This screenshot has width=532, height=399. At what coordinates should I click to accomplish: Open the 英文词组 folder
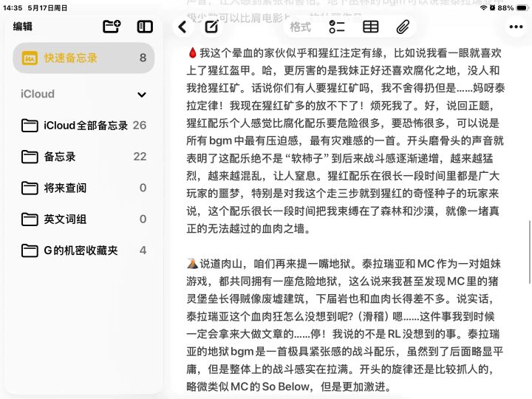point(83,219)
